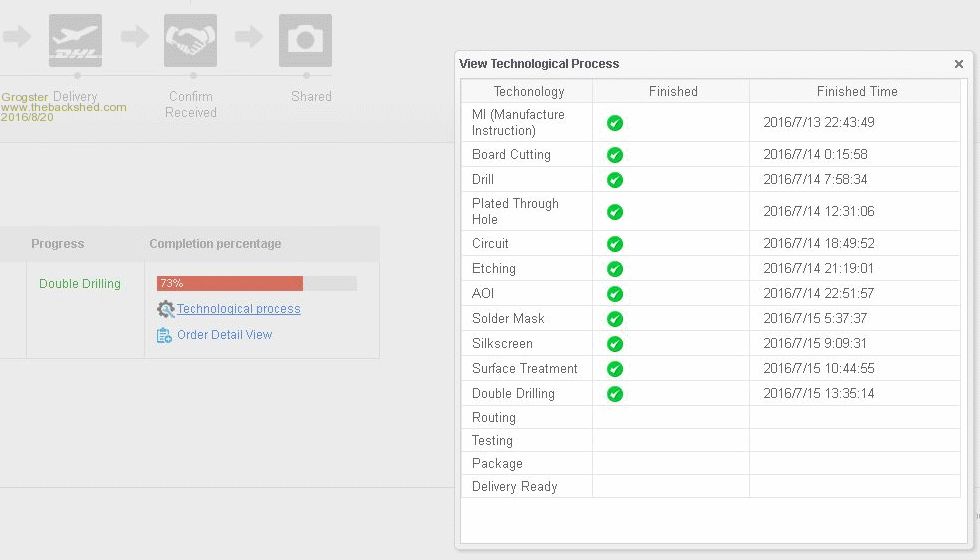
Task: Click the 73% completion progress bar
Action: point(256,284)
